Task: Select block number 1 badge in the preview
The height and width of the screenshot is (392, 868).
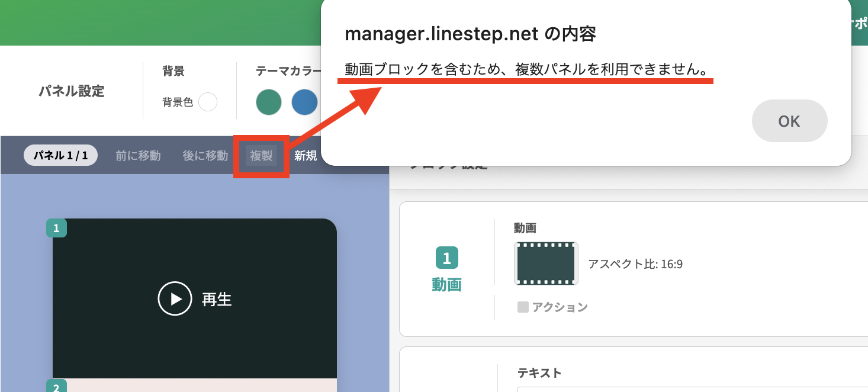Action: coord(56,228)
